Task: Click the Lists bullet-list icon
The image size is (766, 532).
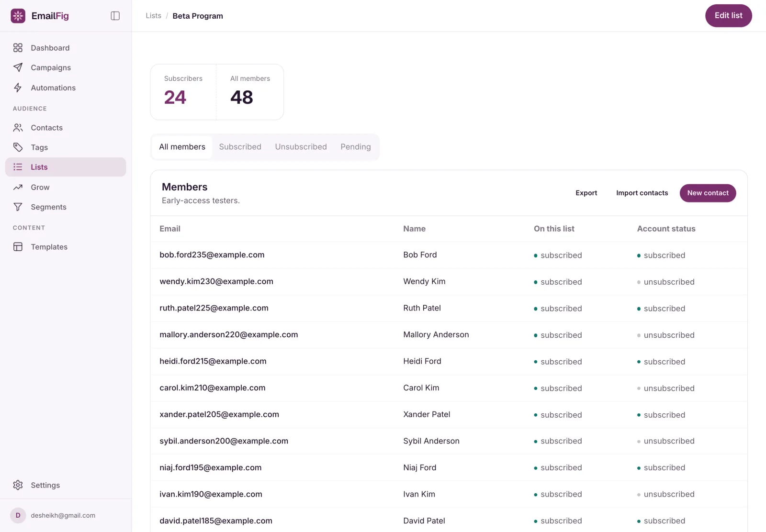Action: click(x=18, y=167)
